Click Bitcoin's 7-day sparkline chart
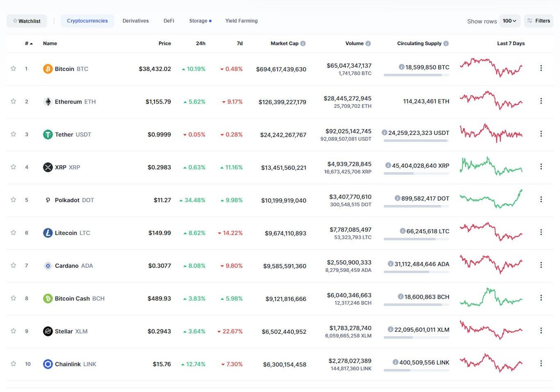Image resolution: width=560 pixels, height=392 pixels. click(x=490, y=68)
